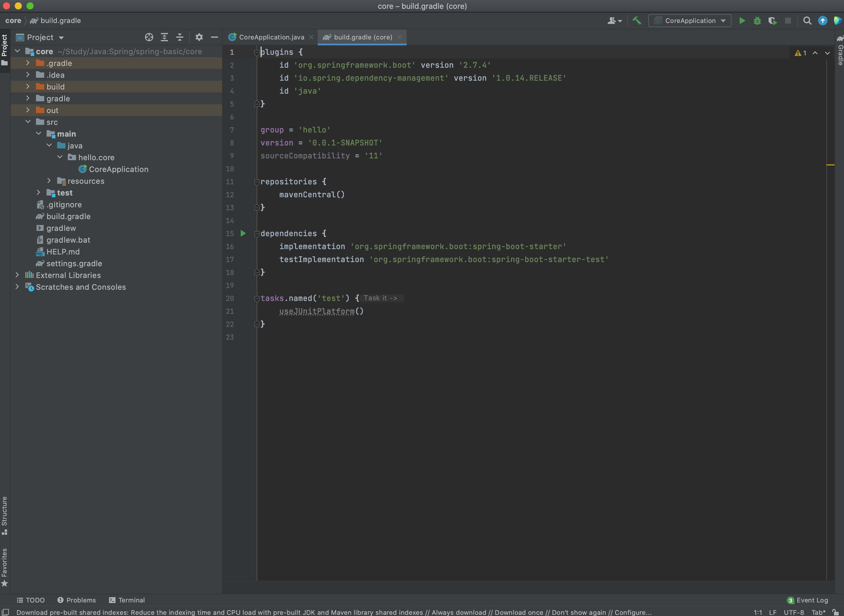The width and height of the screenshot is (844, 616).
Task: Open the TODO tool window
Action: pyautogui.click(x=31, y=600)
